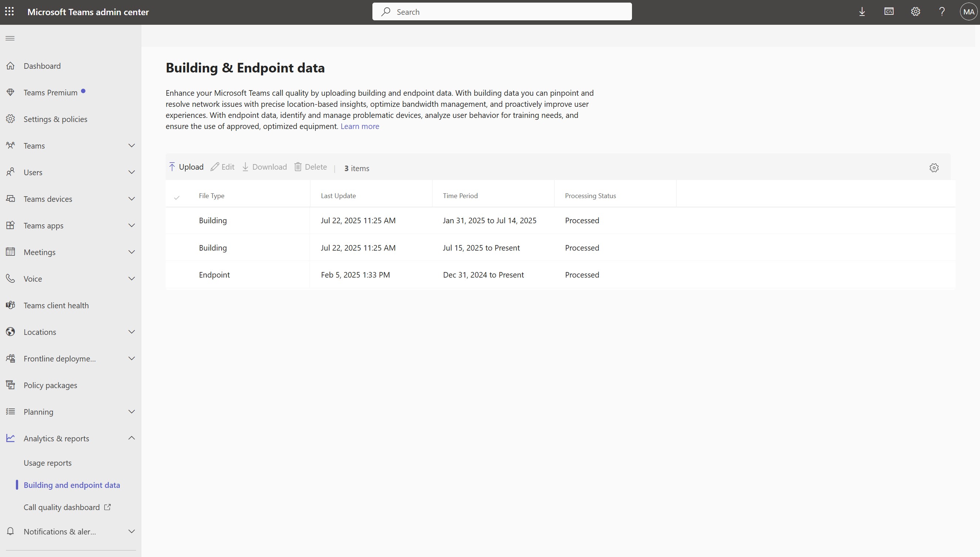
Task: Open the Policy packages icon
Action: point(10,385)
